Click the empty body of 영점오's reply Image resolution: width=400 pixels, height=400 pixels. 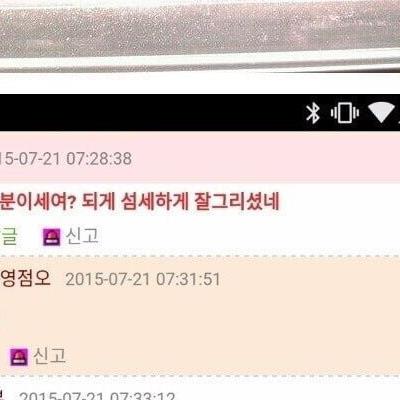(x=200, y=317)
